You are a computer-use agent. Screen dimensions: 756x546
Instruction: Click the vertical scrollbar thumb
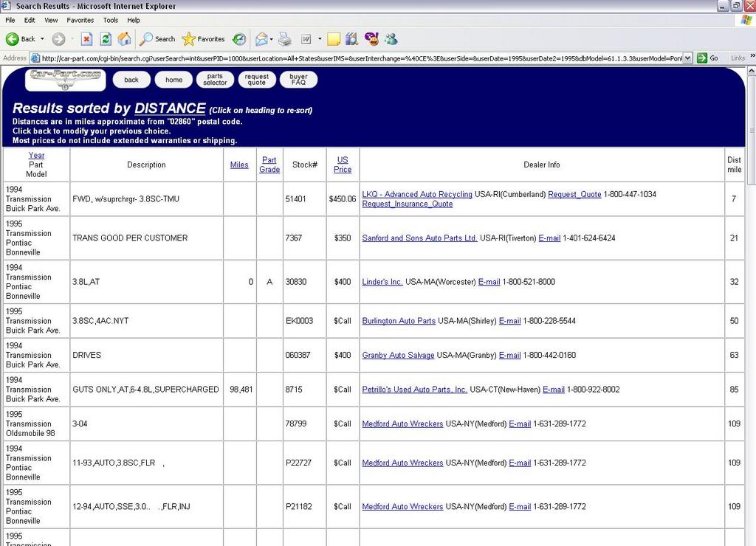[751, 130]
